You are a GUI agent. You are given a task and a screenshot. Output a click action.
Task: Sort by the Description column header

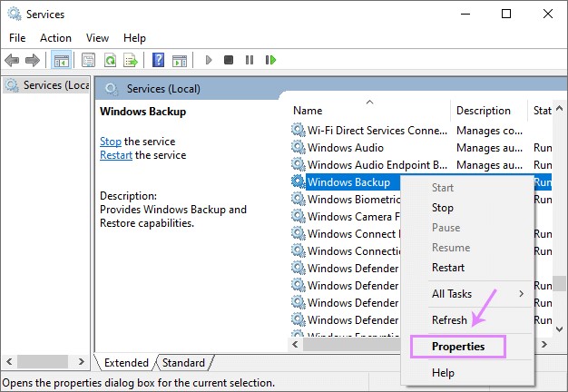(484, 111)
